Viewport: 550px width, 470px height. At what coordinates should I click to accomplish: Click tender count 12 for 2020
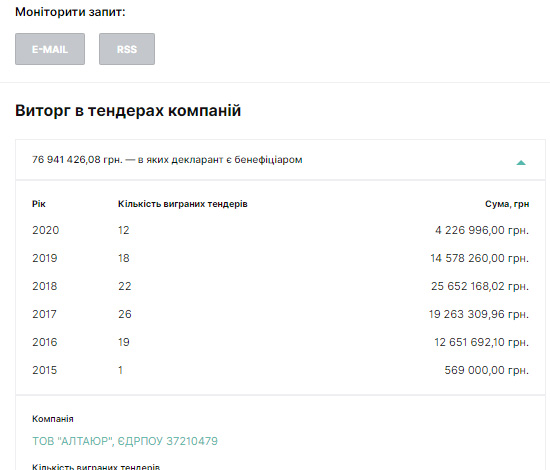(x=123, y=230)
